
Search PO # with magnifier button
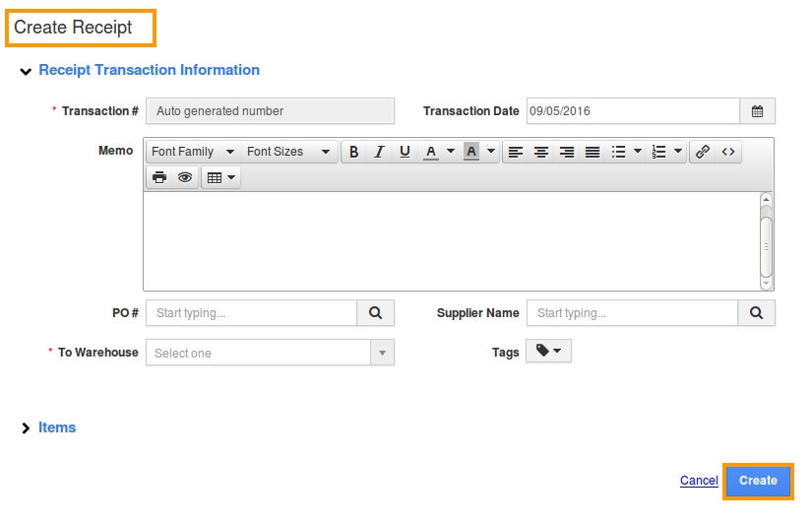(375, 312)
